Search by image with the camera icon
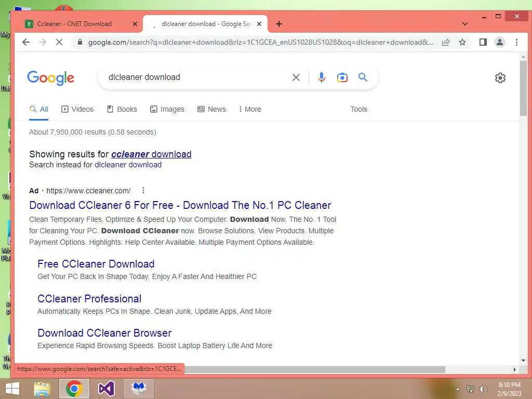532x399 pixels. pos(342,77)
